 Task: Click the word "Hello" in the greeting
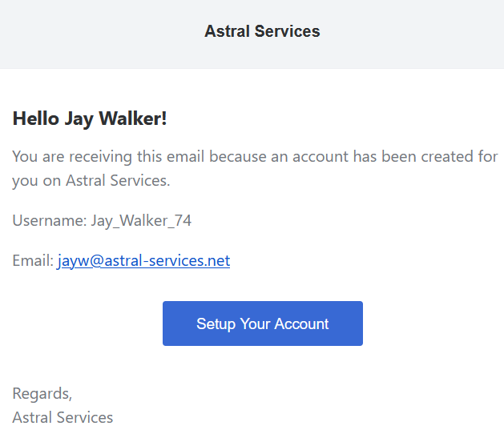tap(35, 119)
